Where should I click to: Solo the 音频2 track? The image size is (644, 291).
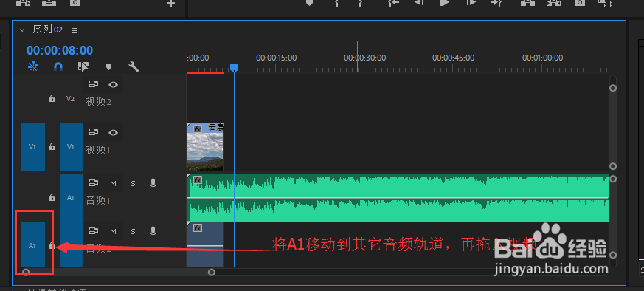pos(133,231)
